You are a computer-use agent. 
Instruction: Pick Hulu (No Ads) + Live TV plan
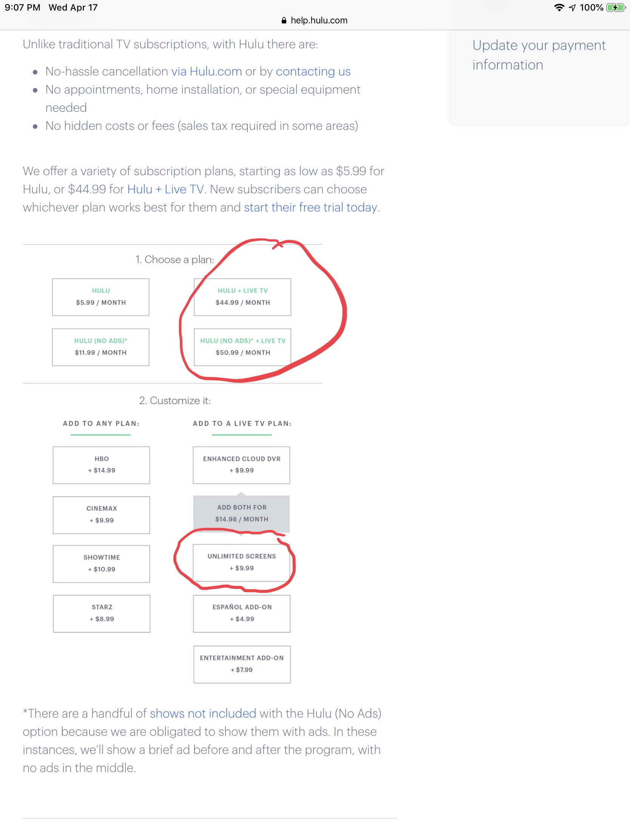242,347
